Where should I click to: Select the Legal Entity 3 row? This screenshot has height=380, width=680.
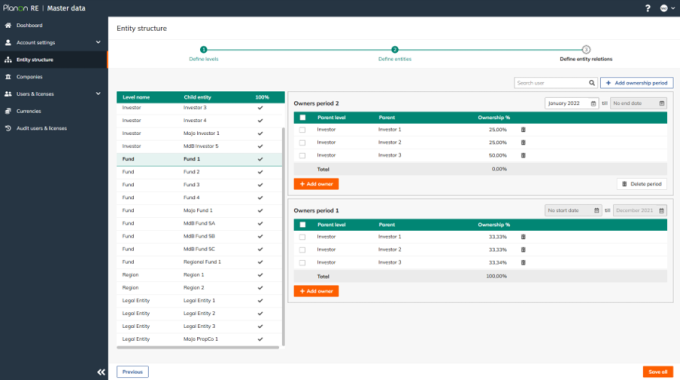pyautogui.click(x=199, y=326)
